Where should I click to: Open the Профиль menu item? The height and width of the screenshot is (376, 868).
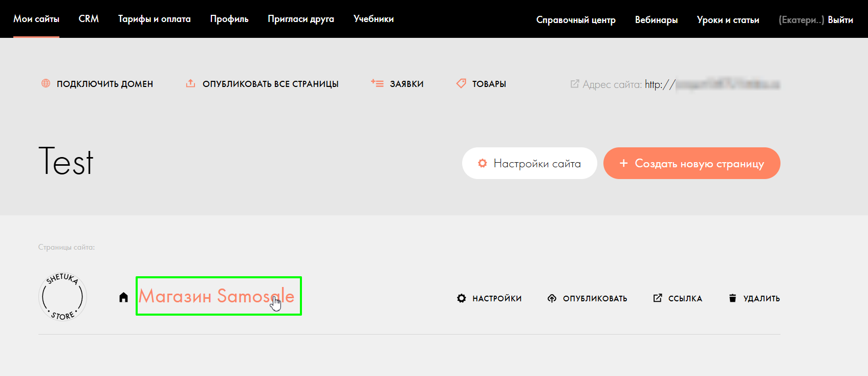229,19
